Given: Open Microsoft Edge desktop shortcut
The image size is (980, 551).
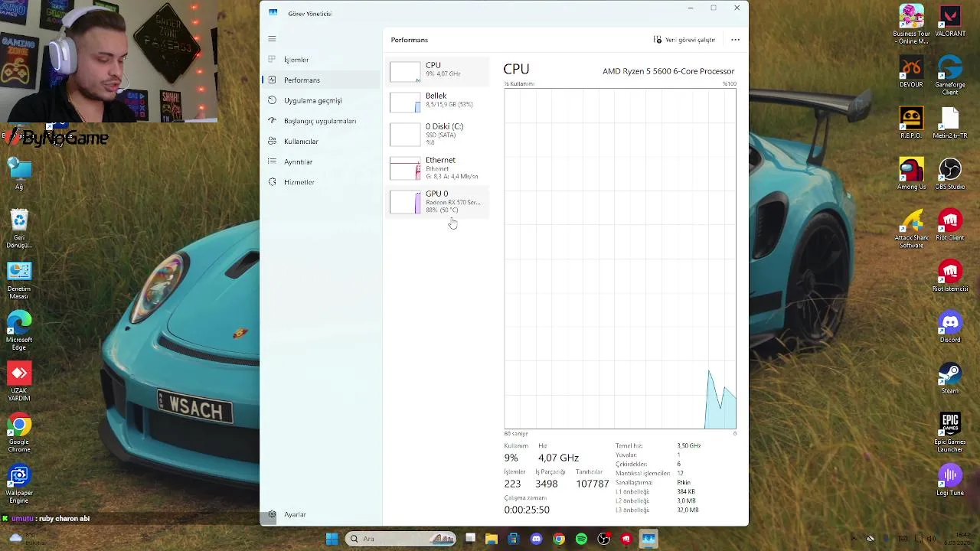Looking at the screenshot, I should [x=19, y=331].
